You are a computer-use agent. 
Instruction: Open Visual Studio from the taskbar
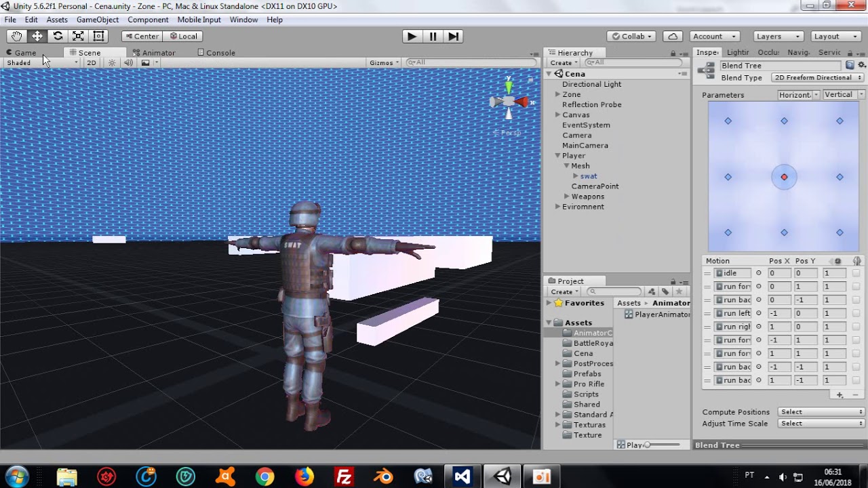click(x=462, y=476)
